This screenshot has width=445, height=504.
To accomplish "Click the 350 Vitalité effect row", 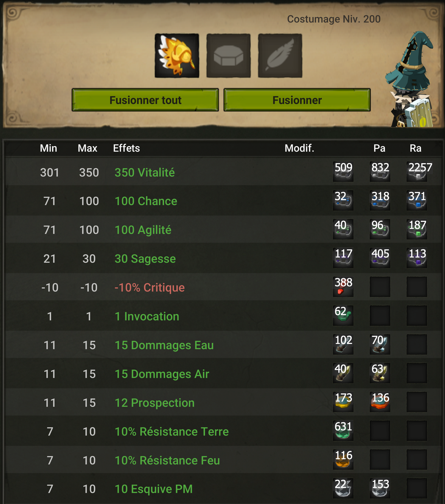I will 223,172.
